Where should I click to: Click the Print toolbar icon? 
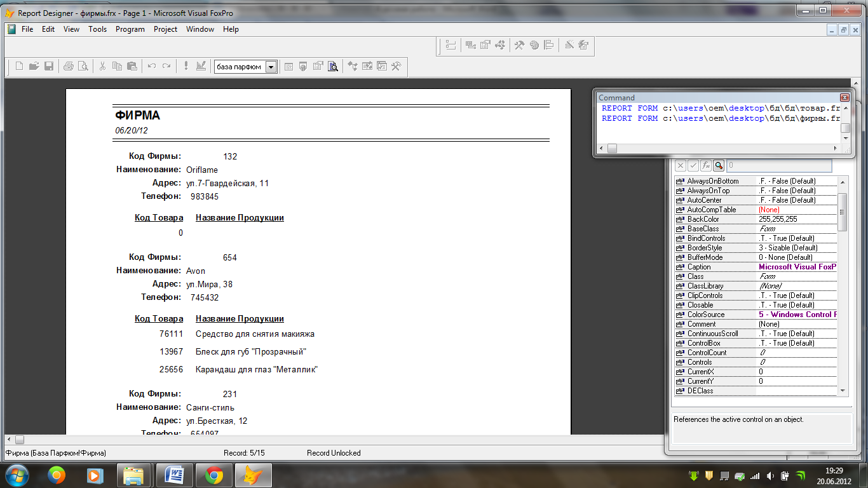point(68,66)
